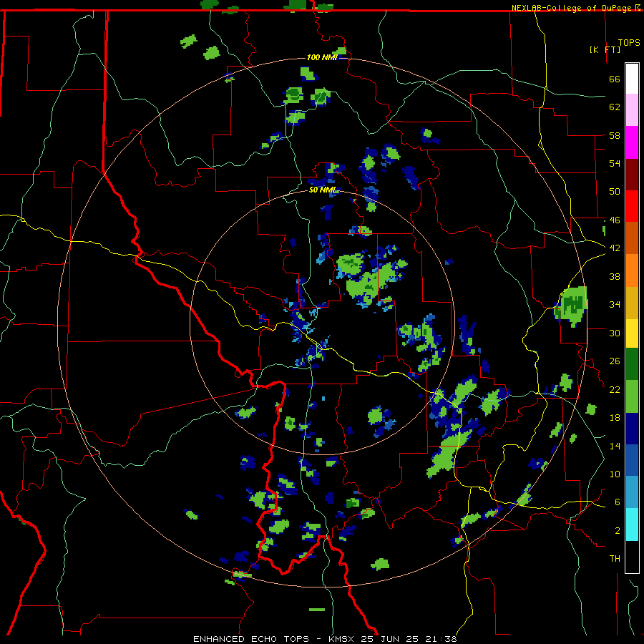The image size is (644, 644).
Task: Click the legend value '54'
Action: pos(615,163)
